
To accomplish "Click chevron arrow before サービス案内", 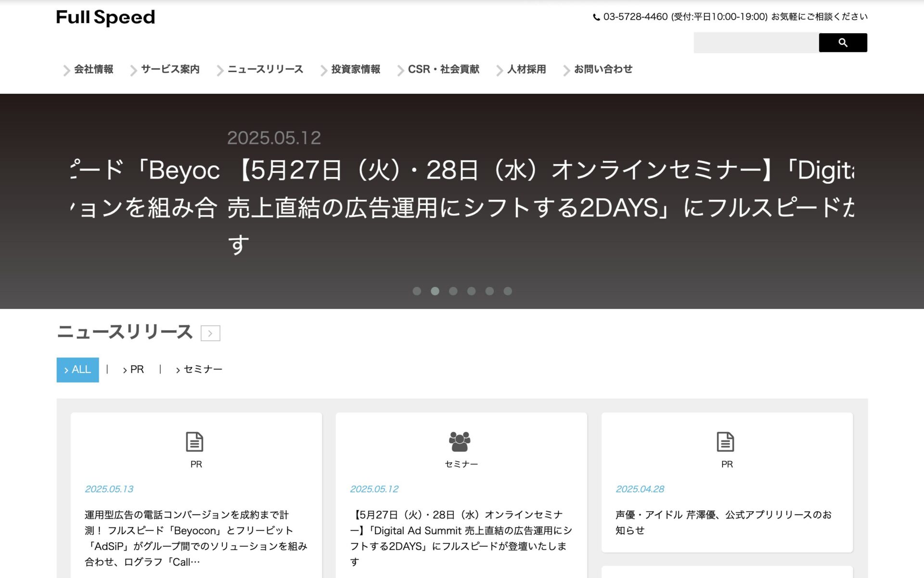I will (133, 71).
